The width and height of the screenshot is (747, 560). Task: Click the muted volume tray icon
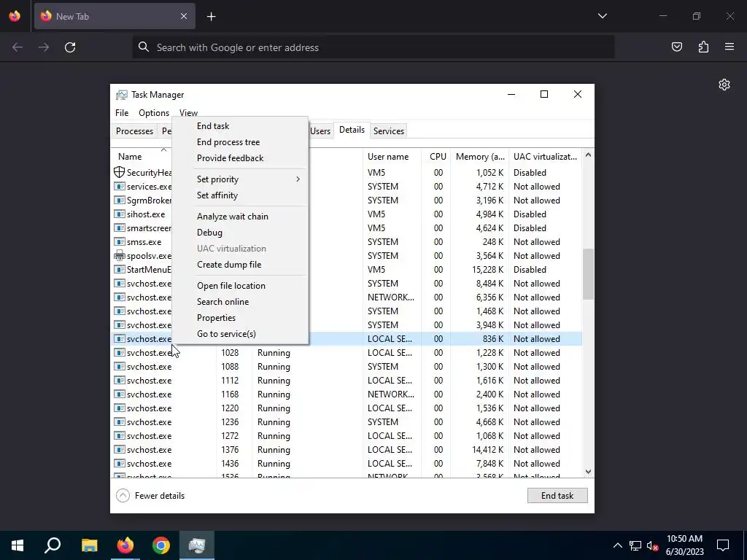[653, 545]
